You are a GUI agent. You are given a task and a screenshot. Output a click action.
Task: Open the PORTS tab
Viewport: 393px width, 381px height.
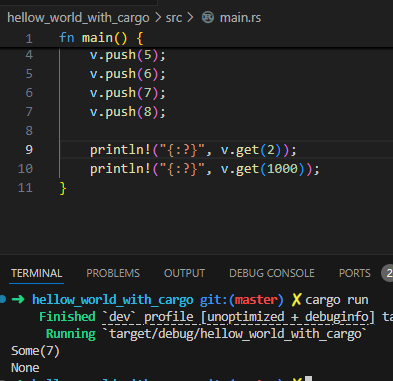coord(355,273)
